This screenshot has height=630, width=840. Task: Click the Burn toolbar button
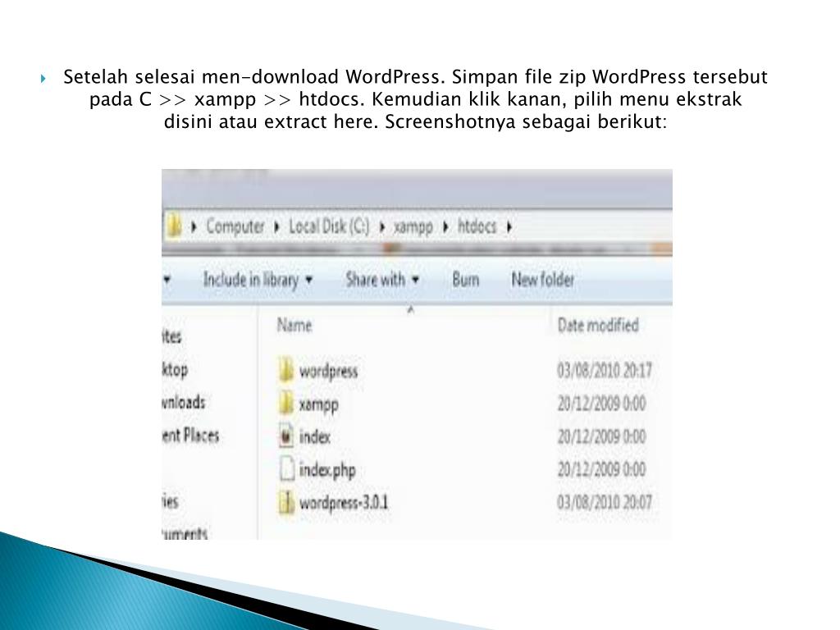point(466,279)
